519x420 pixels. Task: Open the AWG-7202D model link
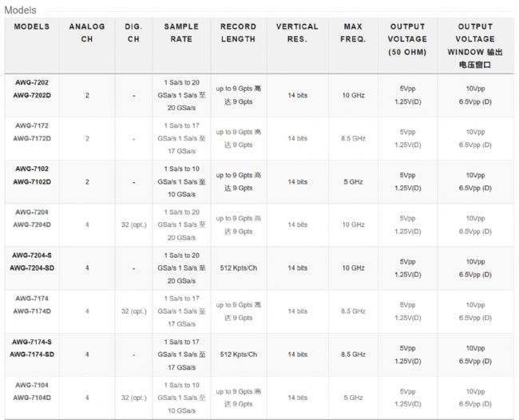pyautogui.click(x=32, y=96)
